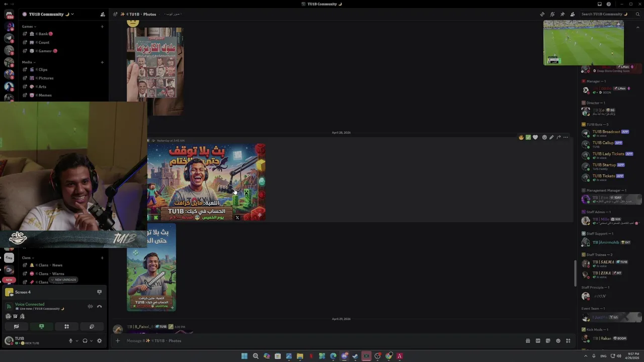React with heart on message
Screen dimensions: 644x362
coord(535,137)
